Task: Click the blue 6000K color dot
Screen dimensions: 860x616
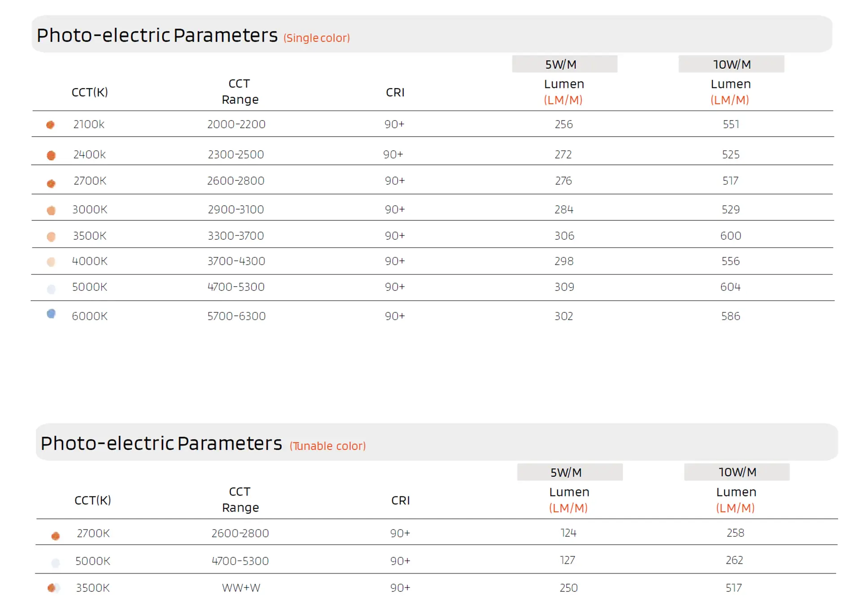Action: pos(51,314)
